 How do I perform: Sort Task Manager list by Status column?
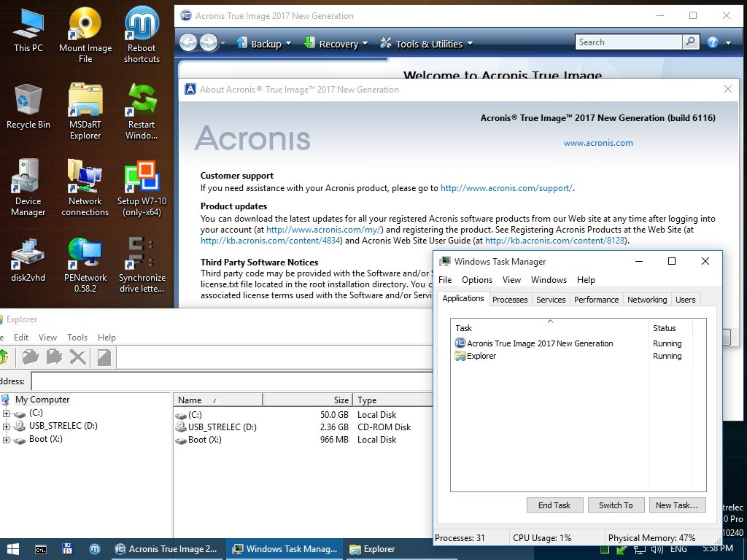pos(670,328)
